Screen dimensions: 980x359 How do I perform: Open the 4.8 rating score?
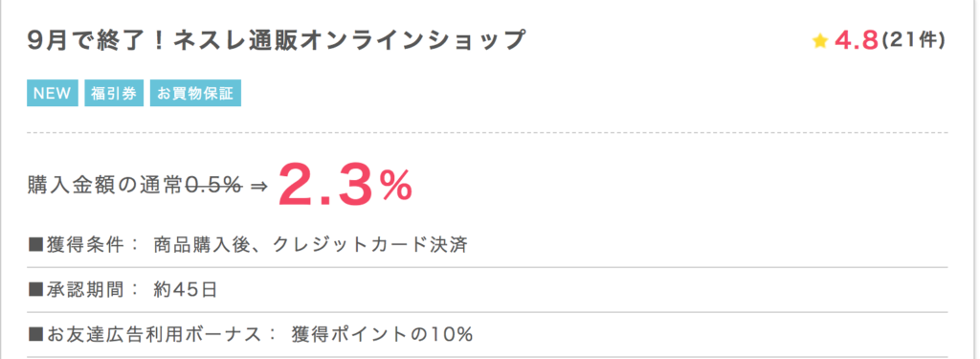[857, 40]
